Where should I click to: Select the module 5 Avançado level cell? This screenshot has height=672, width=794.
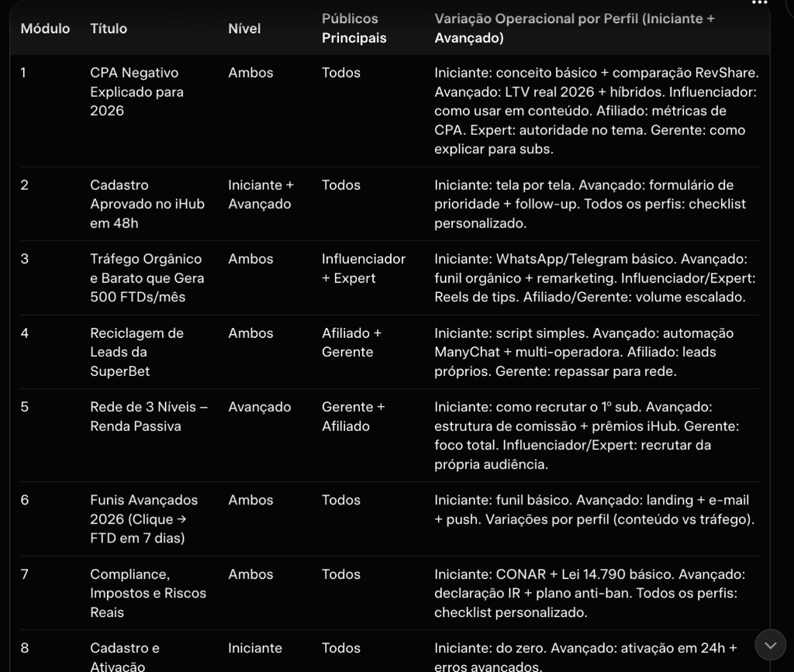(259, 407)
